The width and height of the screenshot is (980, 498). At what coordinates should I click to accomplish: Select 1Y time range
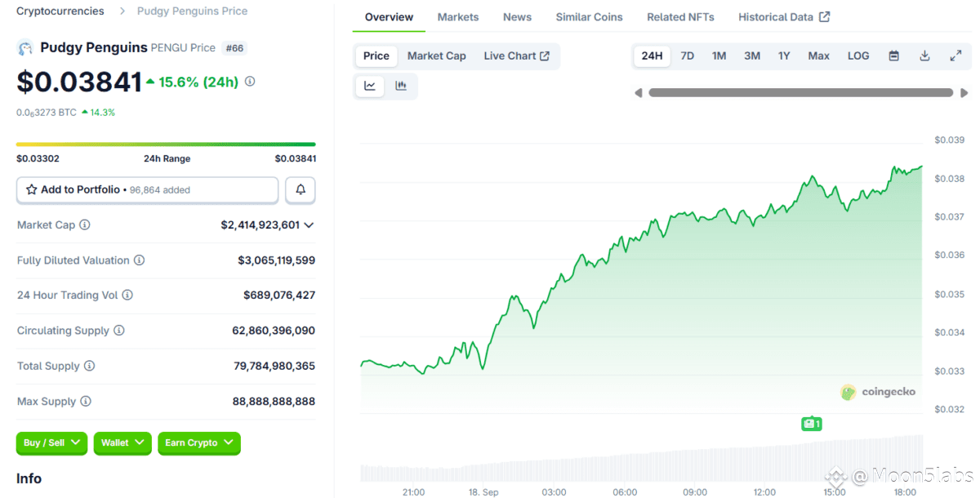pyautogui.click(x=784, y=56)
